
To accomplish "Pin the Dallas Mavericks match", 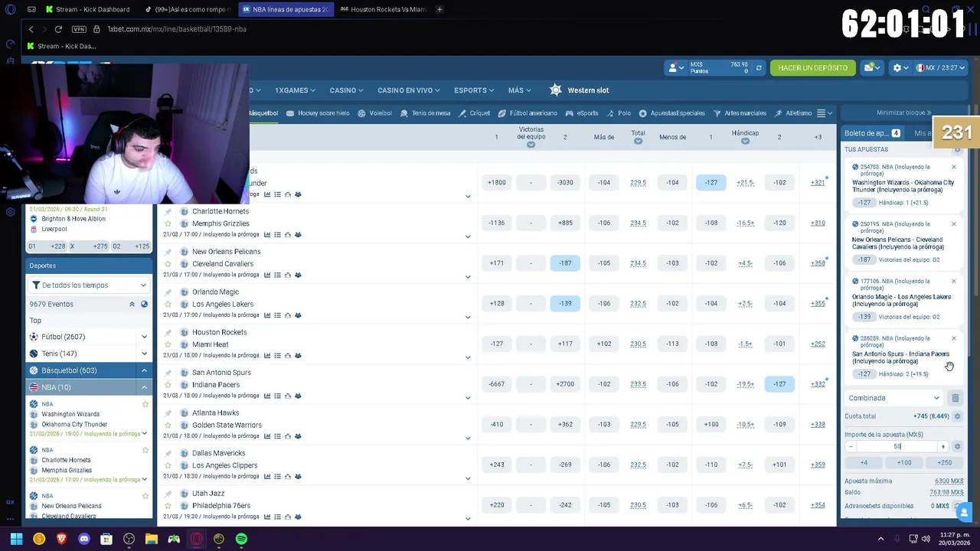I will pos(168,453).
